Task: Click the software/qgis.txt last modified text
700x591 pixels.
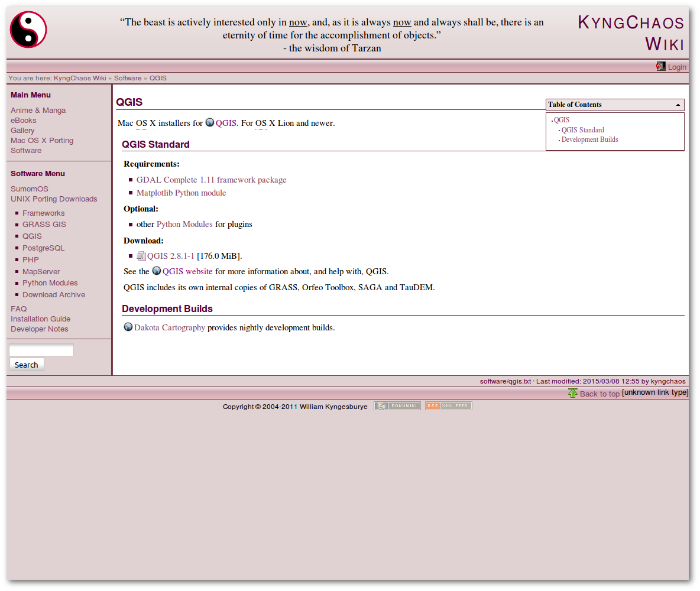Action: pyautogui.click(x=582, y=381)
